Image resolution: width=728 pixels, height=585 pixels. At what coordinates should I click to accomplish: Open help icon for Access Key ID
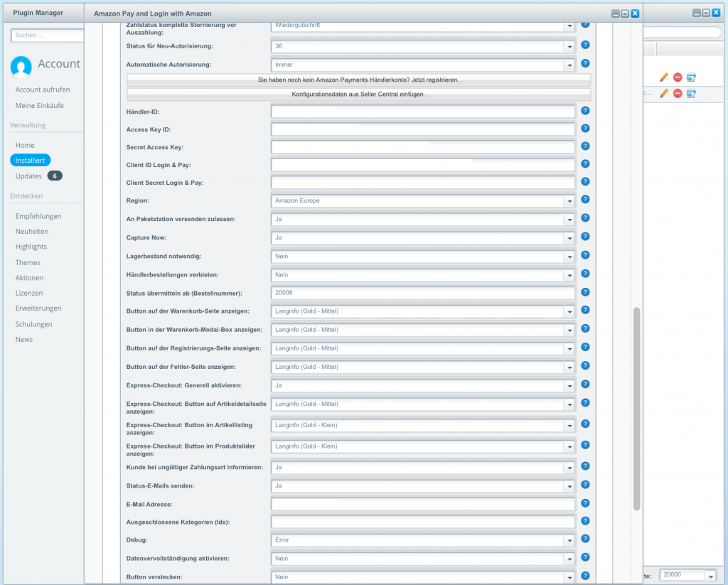point(585,128)
